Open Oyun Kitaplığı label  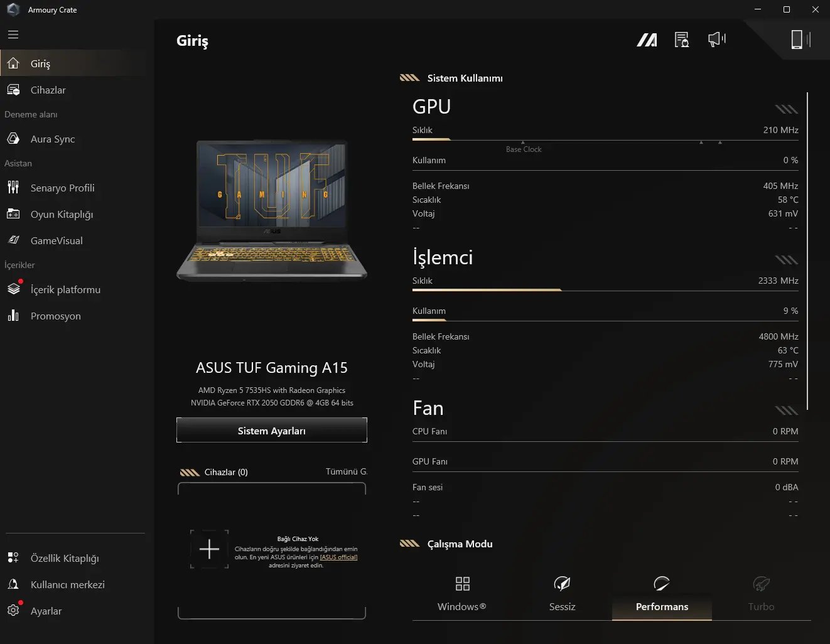(x=62, y=214)
